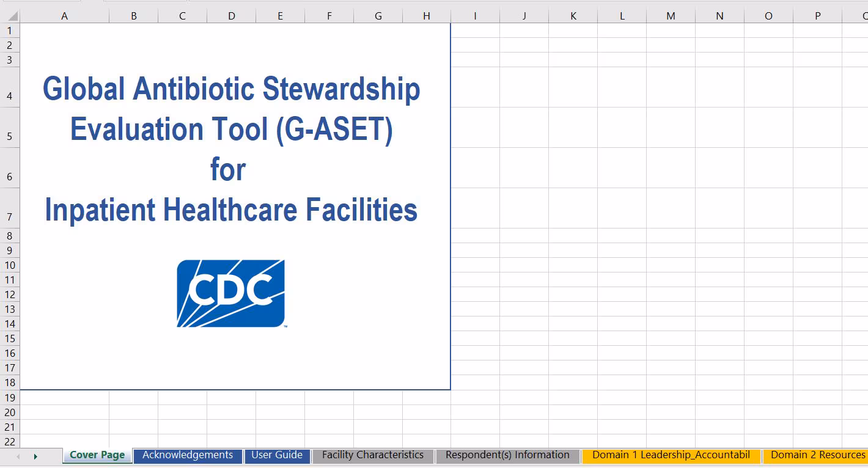Image resolution: width=868 pixels, height=468 pixels.
Task: Click the Select All corner box
Action: [10, 16]
